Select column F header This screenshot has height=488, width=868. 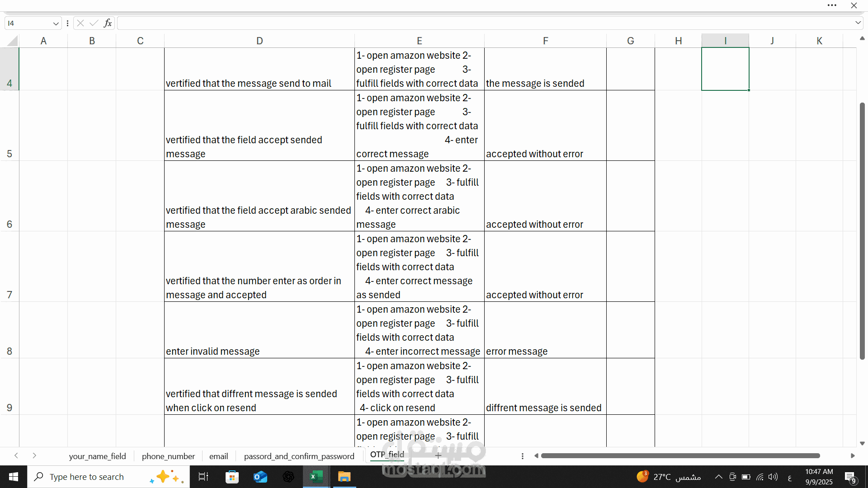point(545,41)
